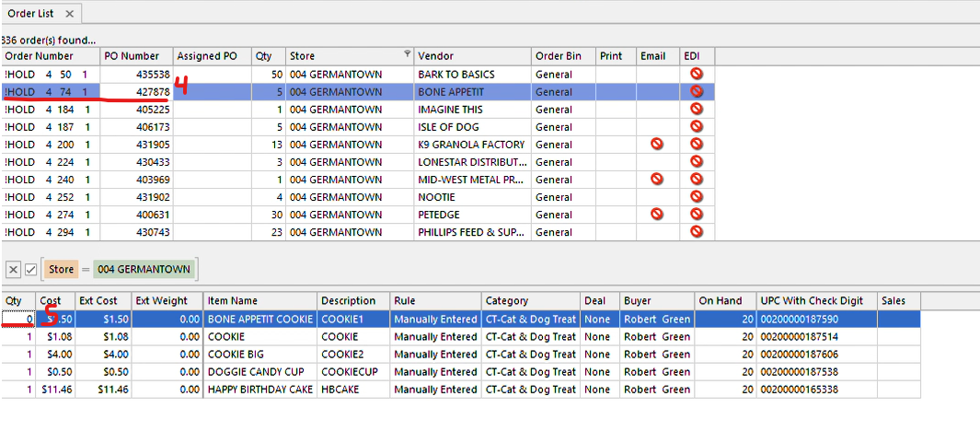Click Email blocked icon for K9 GRANOLA FACTORY
The height and width of the screenshot is (431, 980).
(656, 144)
